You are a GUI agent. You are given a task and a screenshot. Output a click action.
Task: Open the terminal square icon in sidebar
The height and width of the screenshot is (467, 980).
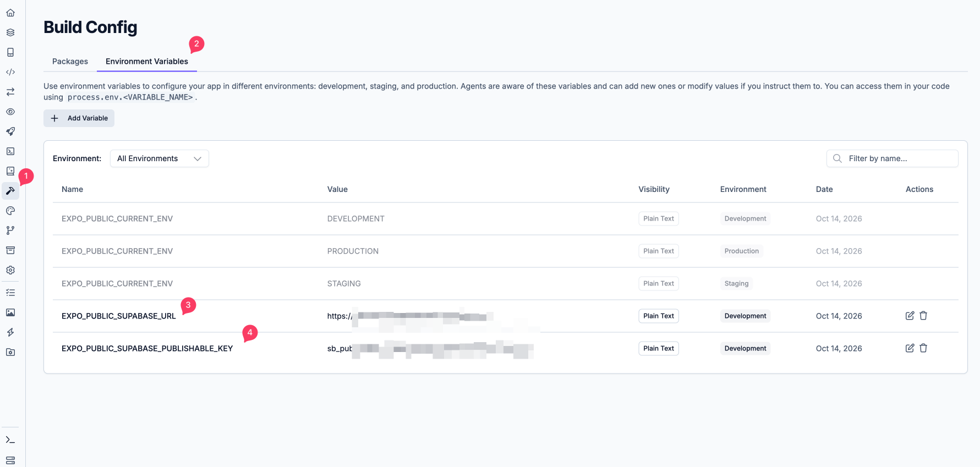pyautogui.click(x=10, y=151)
